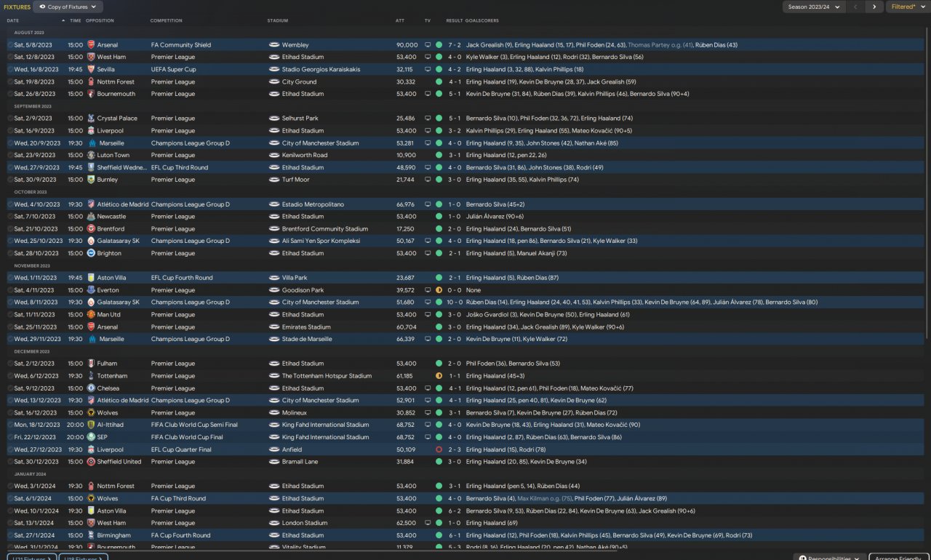Click the Al-Ittihad club badge
This screenshot has width=931, height=560.
[91, 425]
